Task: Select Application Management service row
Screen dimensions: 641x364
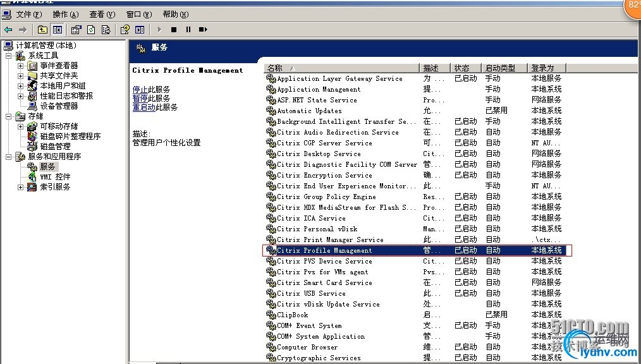Action: point(415,89)
